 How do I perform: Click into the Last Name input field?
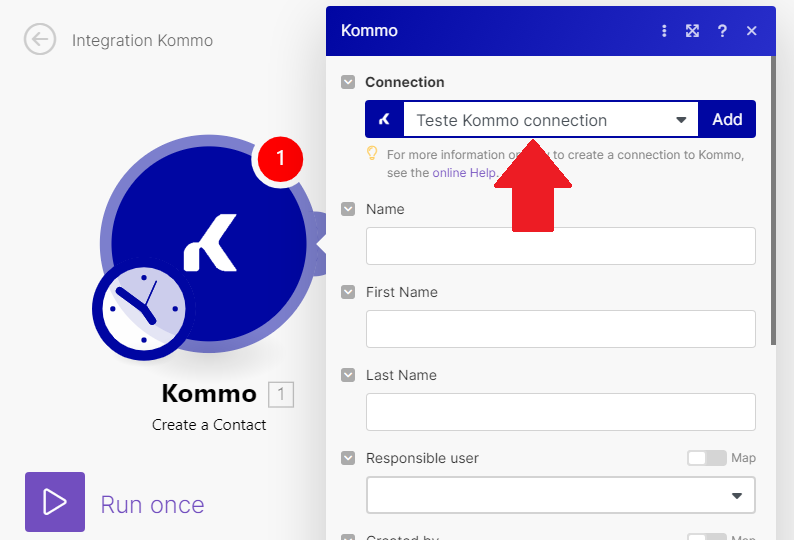561,412
